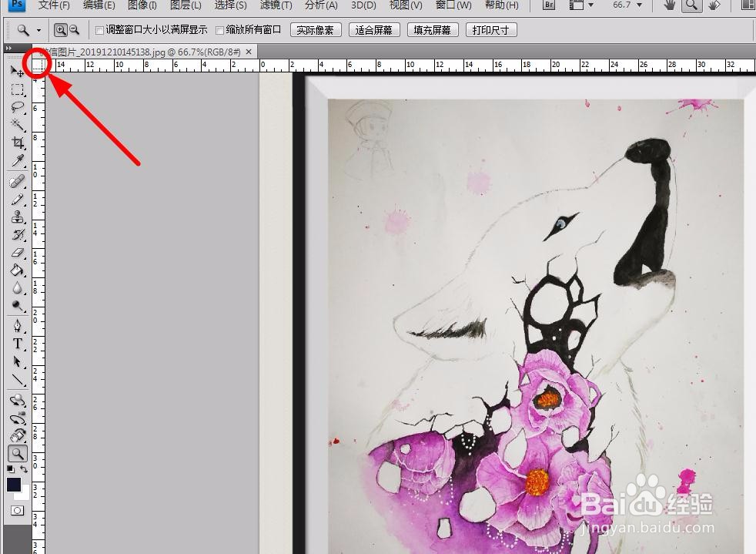Select the Paint Bucket tool
The height and width of the screenshot is (554, 756).
click(18, 270)
